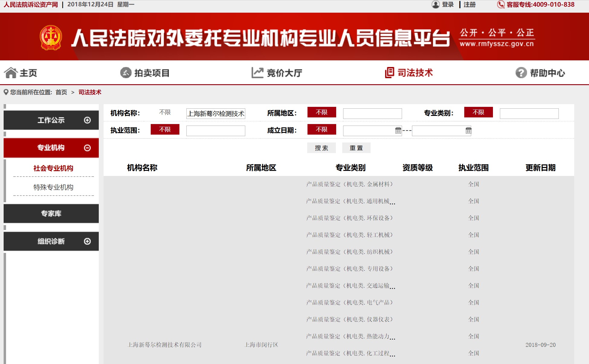The width and height of the screenshot is (589, 364).
Task: Toggle 不限 for 专业类别 filter
Action: coord(478,112)
